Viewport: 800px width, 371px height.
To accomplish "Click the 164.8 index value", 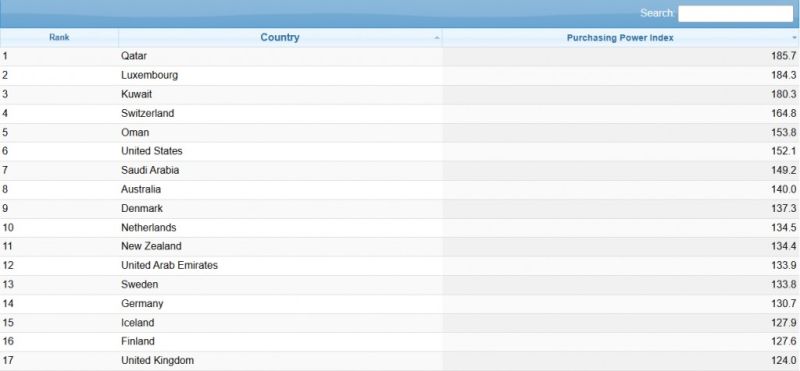I will (784, 113).
